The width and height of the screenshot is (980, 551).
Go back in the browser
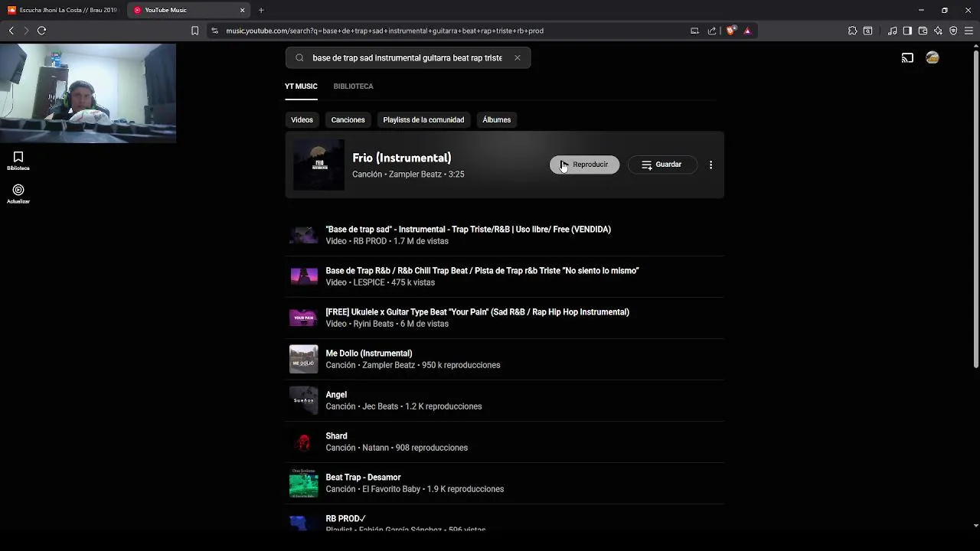pos(11,31)
